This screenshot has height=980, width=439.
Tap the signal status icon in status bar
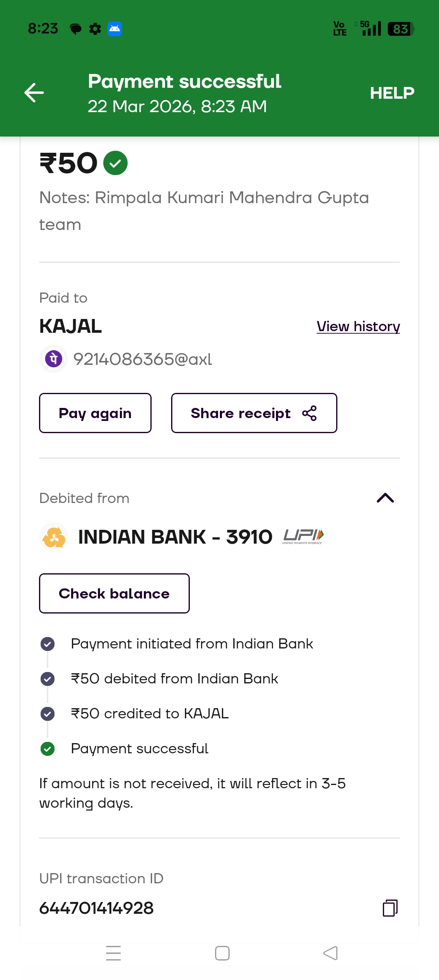pos(371,28)
